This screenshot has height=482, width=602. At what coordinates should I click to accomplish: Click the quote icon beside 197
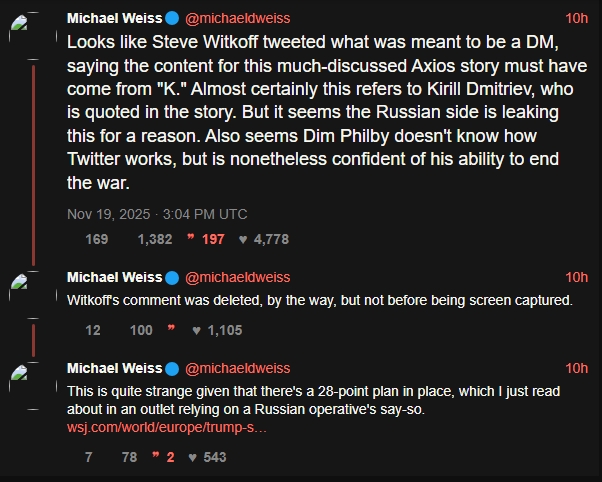tap(190, 239)
